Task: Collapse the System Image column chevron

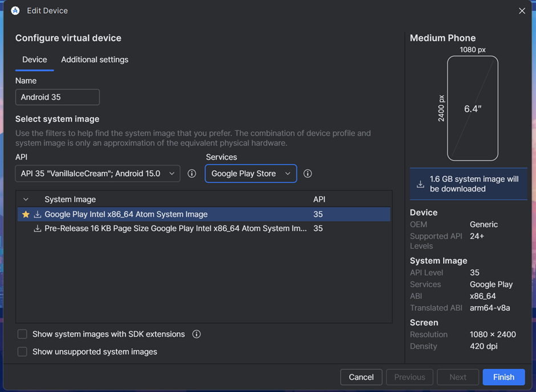Action: tap(26, 199)
